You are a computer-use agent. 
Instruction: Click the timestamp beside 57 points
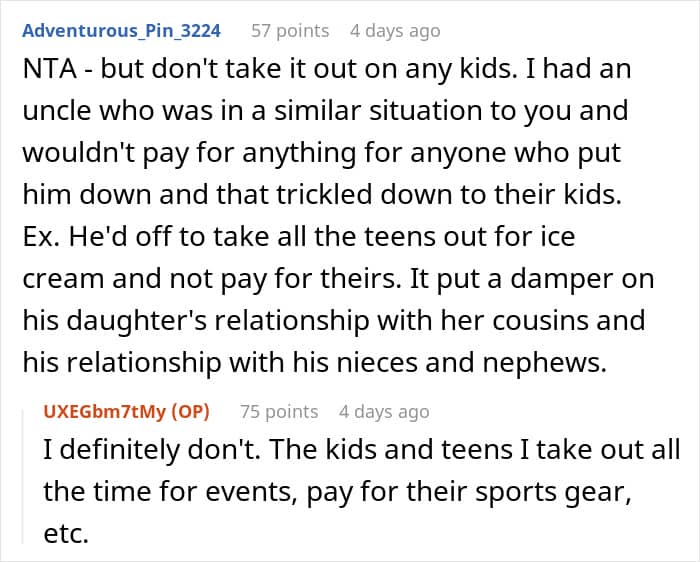point(394,31)
